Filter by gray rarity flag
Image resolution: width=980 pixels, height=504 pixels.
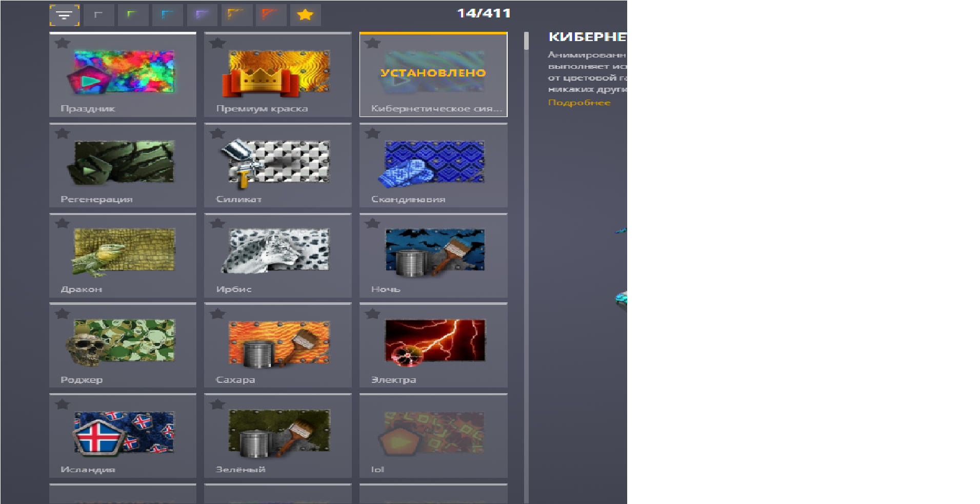click(x=98, y=15)
